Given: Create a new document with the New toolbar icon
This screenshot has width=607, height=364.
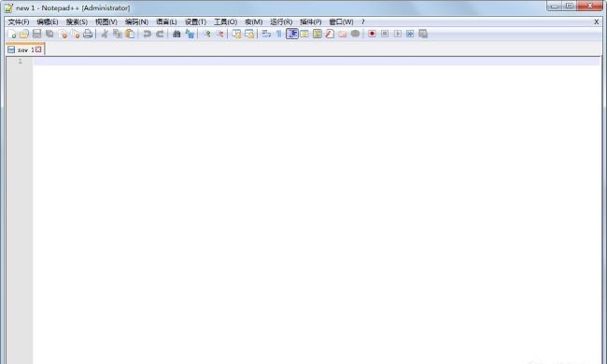Looking at the screenshot, I should (x=12, y=34).
